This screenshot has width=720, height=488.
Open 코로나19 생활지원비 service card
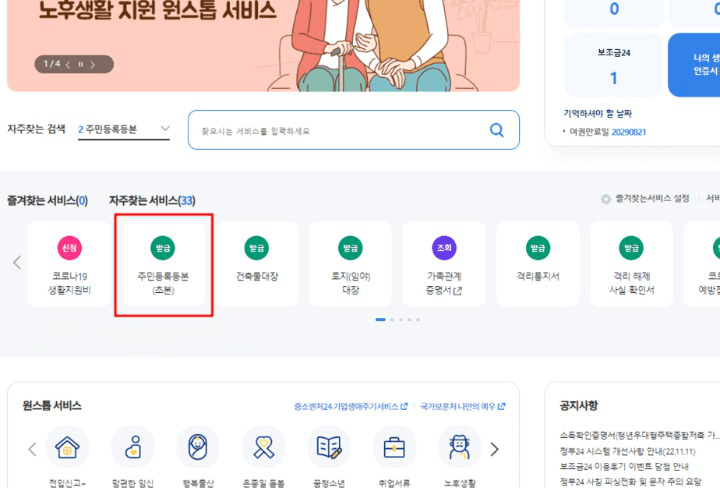point(69,264)
